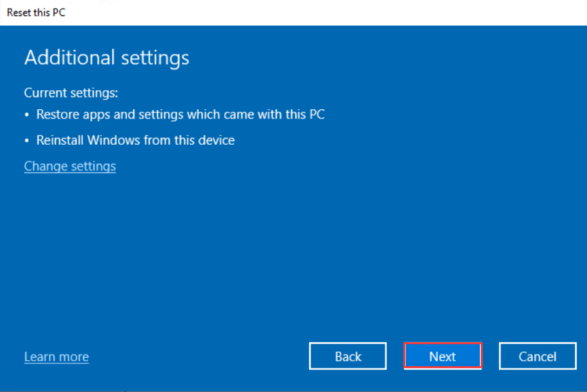587x392 pixels.
Task: Open the Learn more link
Action: pyautogui.click(x=56, y=357)
